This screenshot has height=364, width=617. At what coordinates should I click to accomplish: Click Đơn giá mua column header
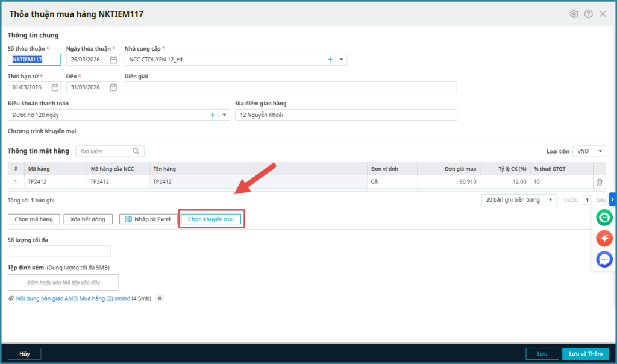pos(448,169)
